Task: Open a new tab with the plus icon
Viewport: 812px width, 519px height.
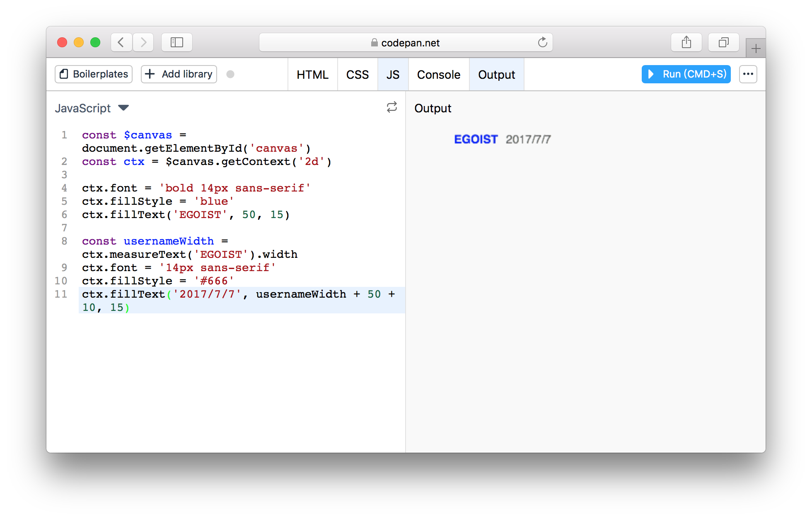Action: [x=756, y=49]
